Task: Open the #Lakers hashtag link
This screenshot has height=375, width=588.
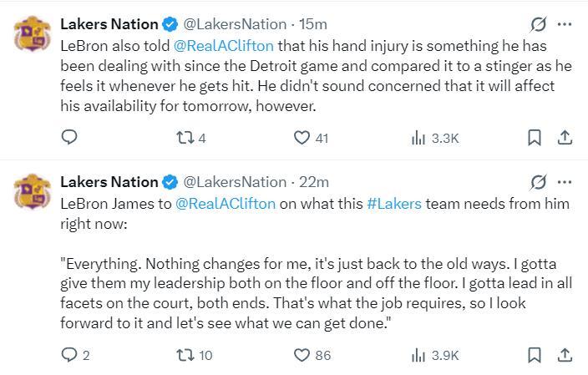Action: (394, 203)
